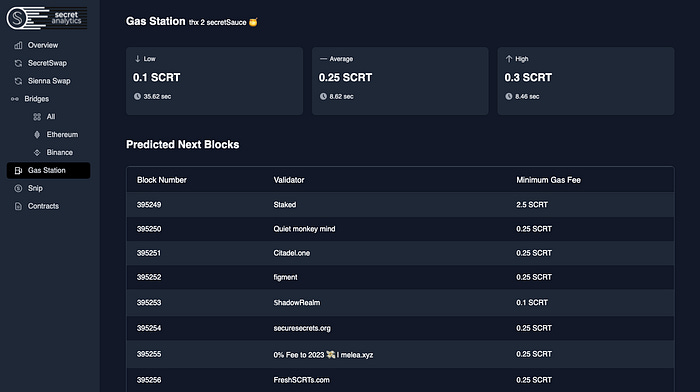Screen dimensions: 700x392
Task: Click block number 395249
Action: (149, 204)
